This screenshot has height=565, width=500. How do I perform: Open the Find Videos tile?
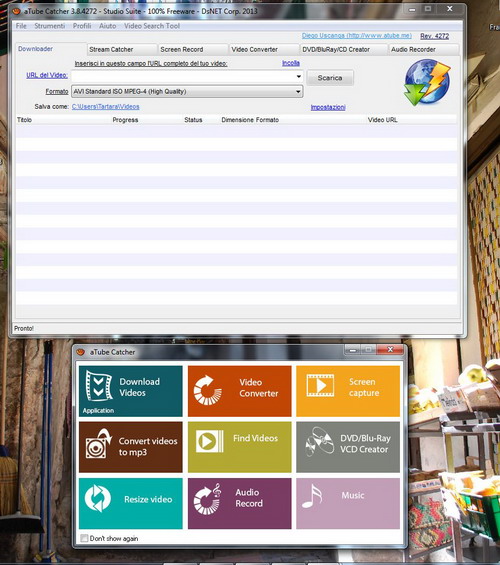tap(239, 447)
